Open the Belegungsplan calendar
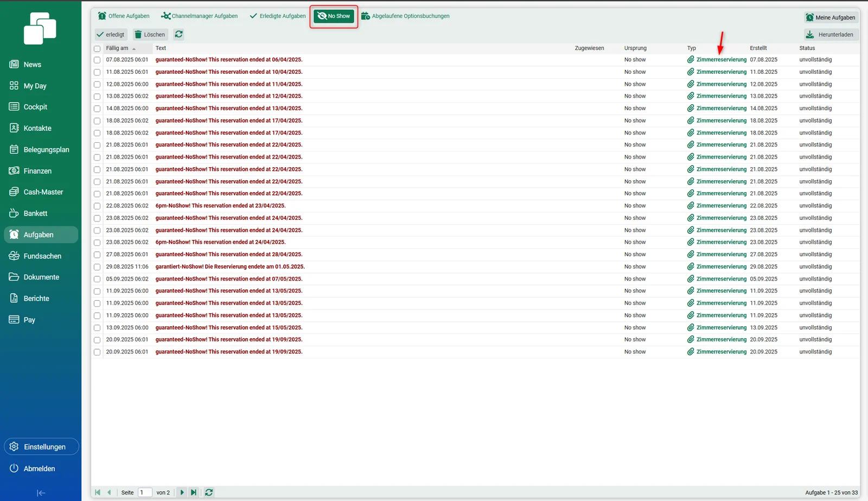Viewport: 868px width, 501px height. pos(41,150)
